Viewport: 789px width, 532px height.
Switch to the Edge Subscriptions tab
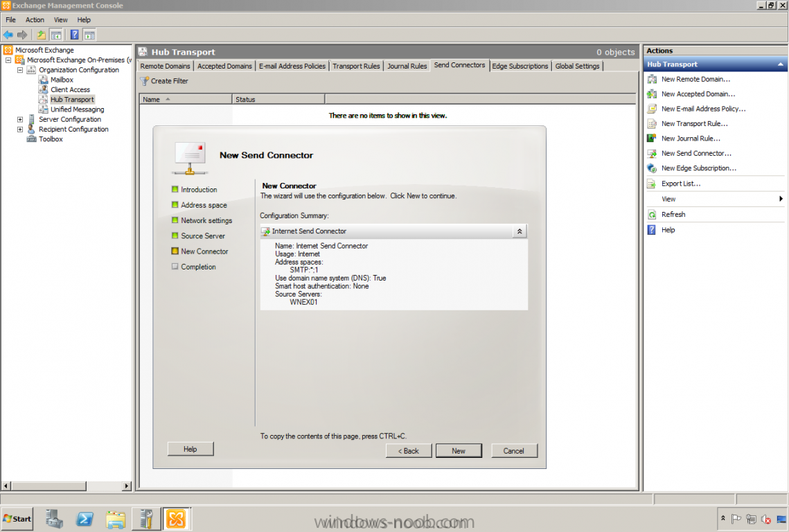(x=520, y=66)
